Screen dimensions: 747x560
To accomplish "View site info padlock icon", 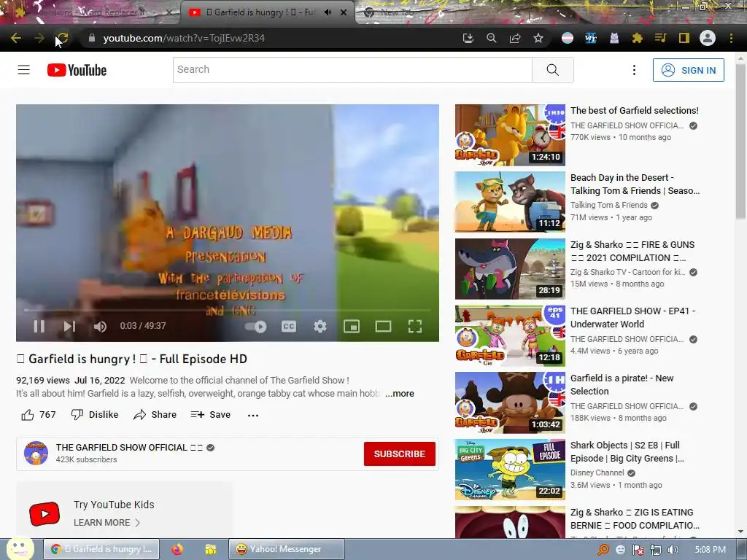I will [x=92, y=38].
